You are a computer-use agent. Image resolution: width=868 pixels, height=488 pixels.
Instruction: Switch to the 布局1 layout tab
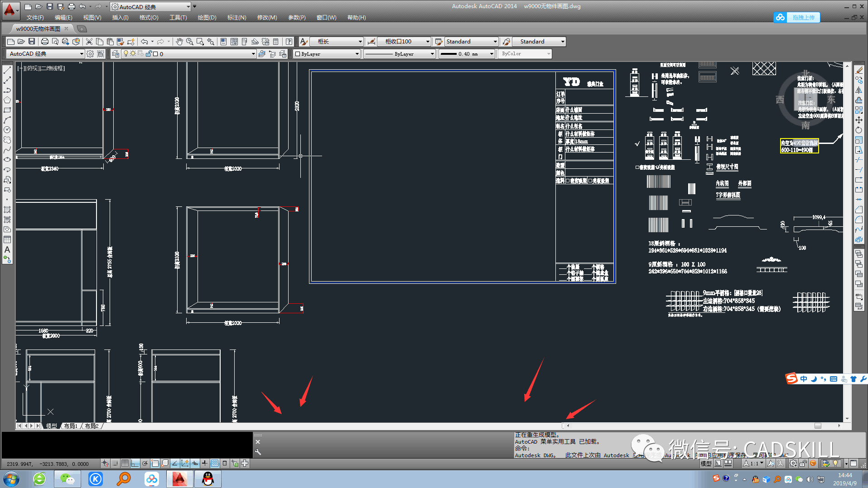point(70,426)
